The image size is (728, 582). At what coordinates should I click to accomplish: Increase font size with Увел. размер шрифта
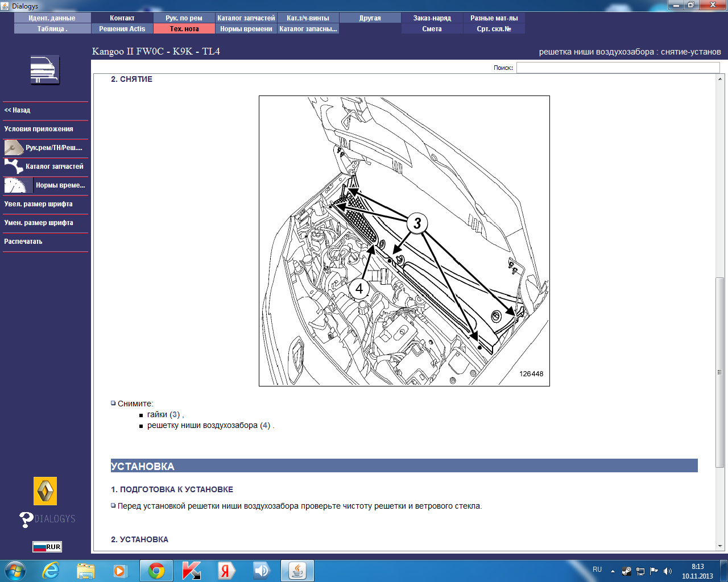(45, 204)
